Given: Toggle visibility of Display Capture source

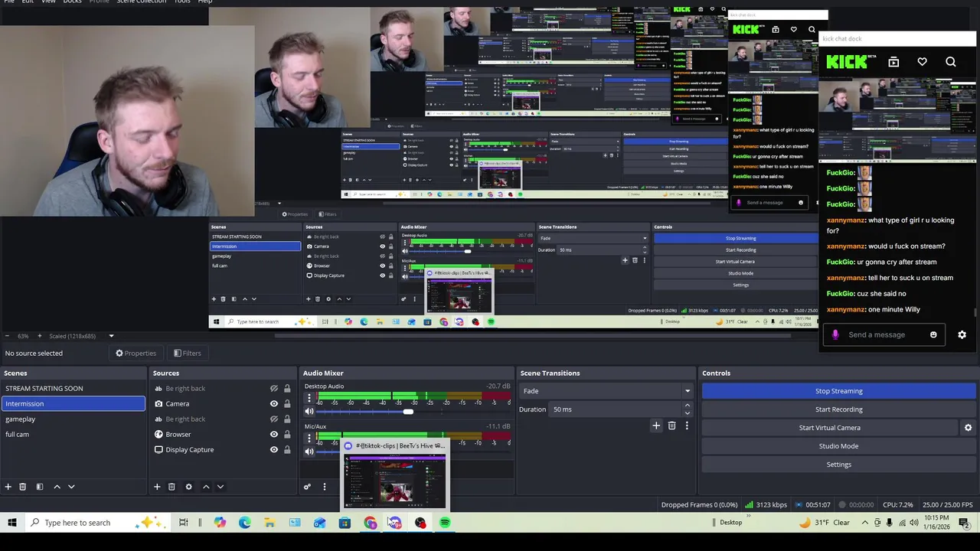Looking at the screenshot, I should [273, 450].
